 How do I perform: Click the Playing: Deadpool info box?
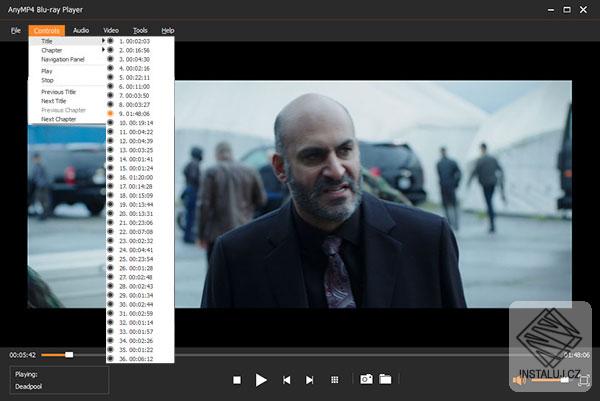tap(59, 380)
